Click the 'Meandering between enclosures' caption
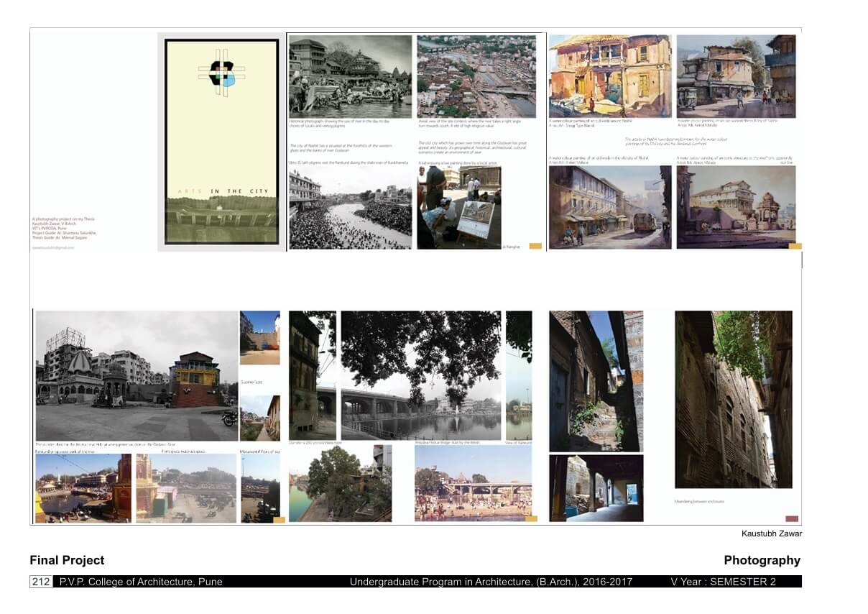 pos(699,501)
